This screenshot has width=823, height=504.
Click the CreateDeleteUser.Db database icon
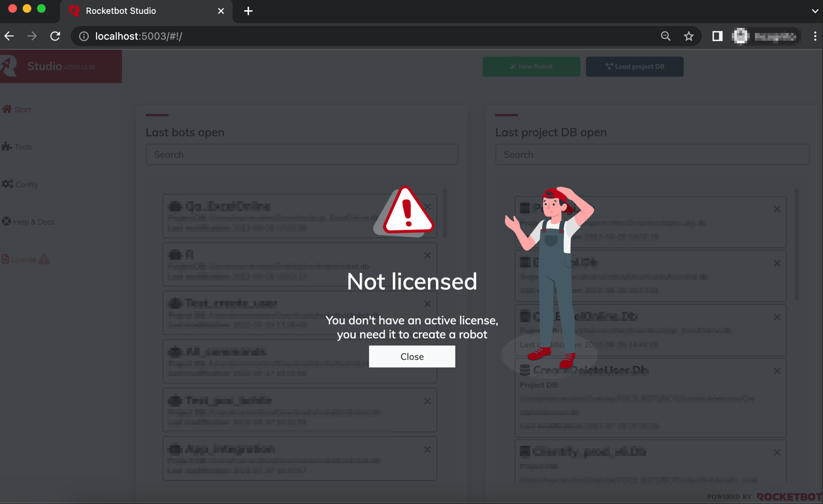pyautogui.click(x=525, y=370)
